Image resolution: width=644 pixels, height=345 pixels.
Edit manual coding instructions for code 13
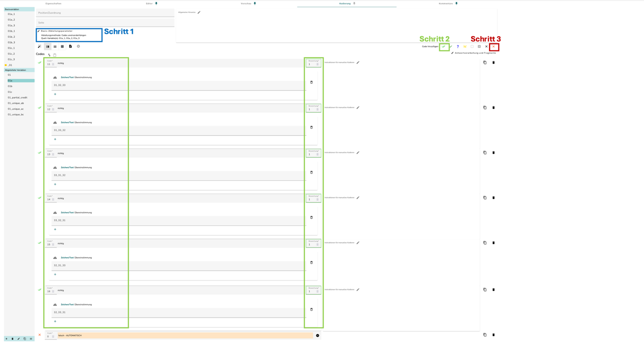358,153
